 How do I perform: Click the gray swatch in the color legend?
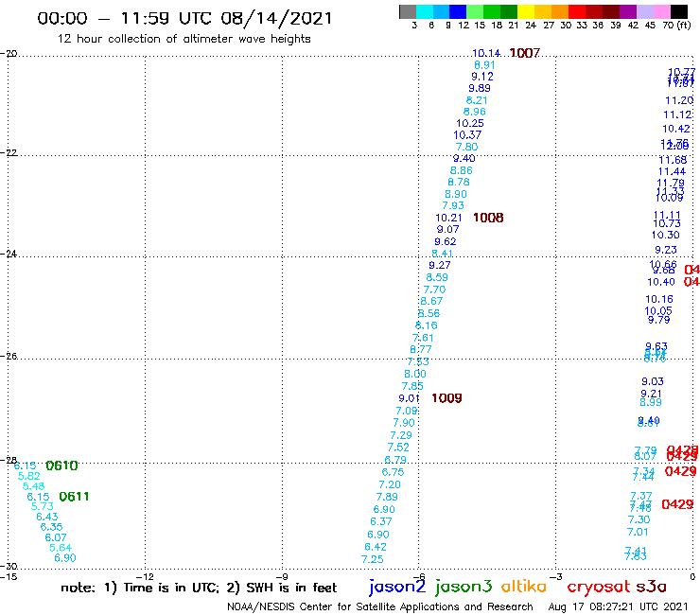[x=408, y=11]
